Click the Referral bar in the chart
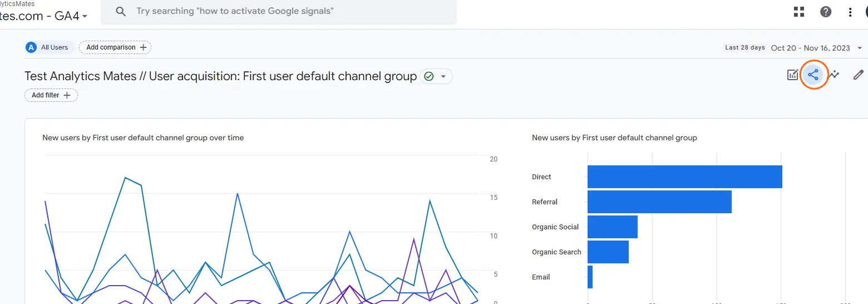868x304 pixels. click(659, 202)
